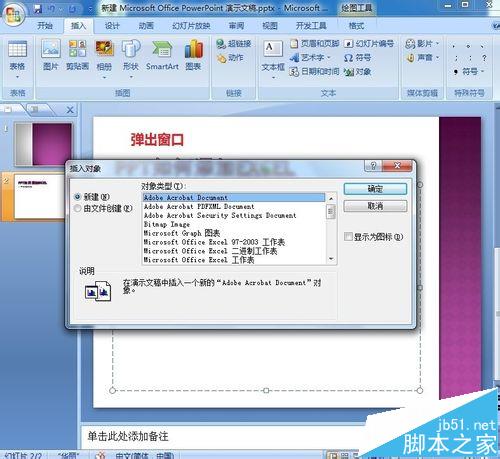Expand the 文本框 dropdown arrow

click(273, 77)
